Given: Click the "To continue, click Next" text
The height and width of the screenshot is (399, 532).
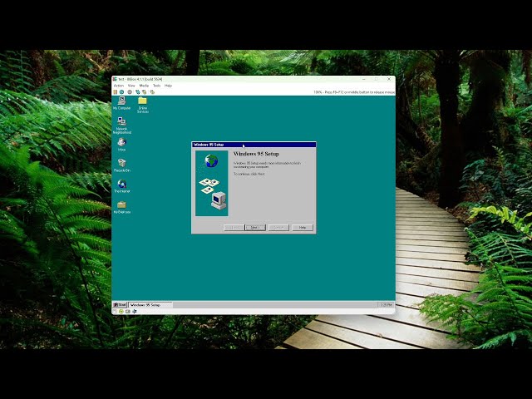Looking at the screenshot, I should pyautogui.click(x=249, y=174).
